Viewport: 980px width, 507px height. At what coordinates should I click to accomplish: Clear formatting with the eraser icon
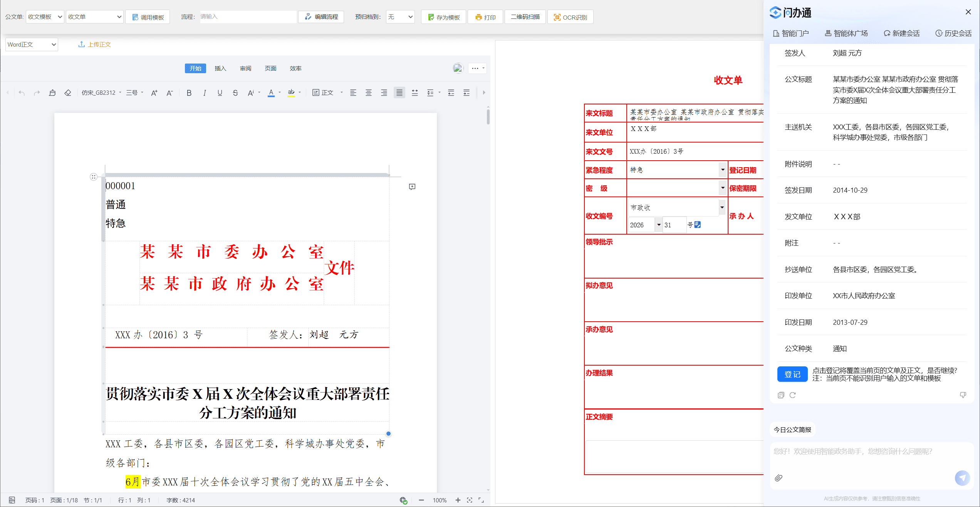(x=68, y=93)
